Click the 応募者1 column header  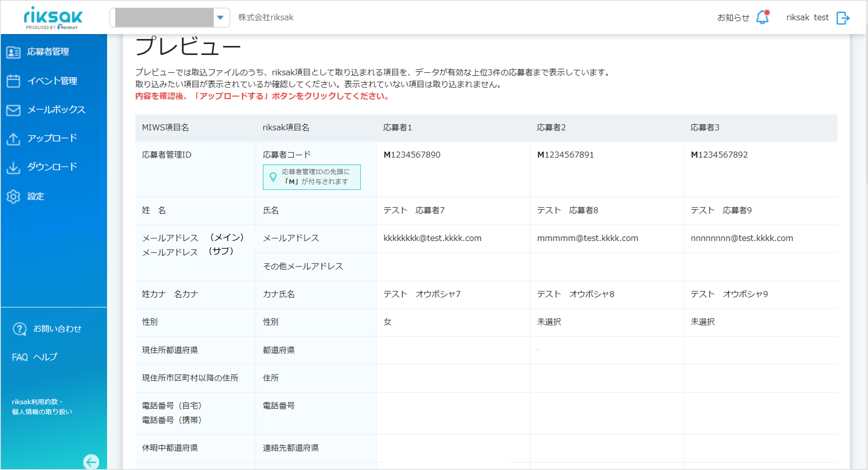(x=397, y=128)
